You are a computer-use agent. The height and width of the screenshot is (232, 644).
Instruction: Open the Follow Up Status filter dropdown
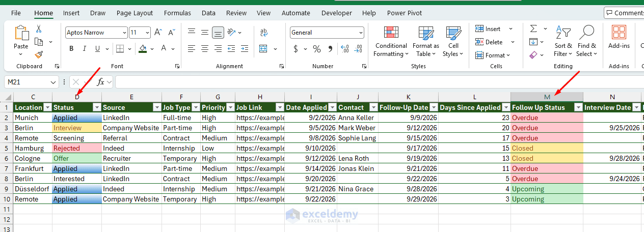coord(578,107)
